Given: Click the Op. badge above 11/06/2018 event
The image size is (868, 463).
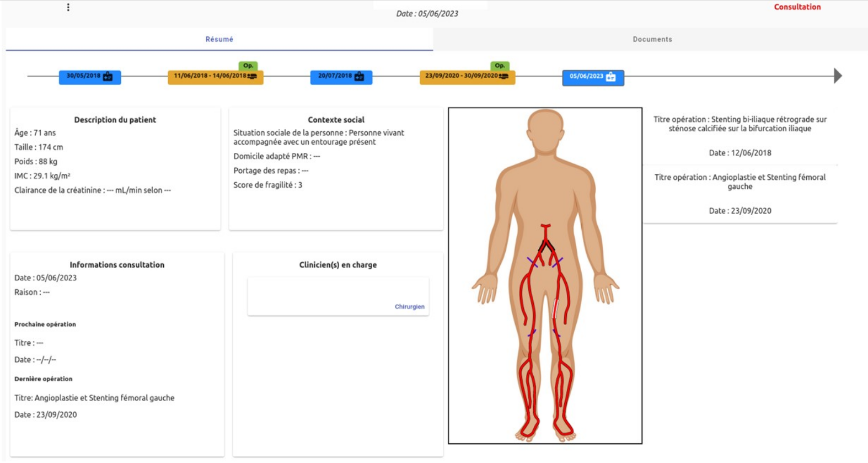Looking at the screenshot, I should pyautogui.click(x=248, y=66).
